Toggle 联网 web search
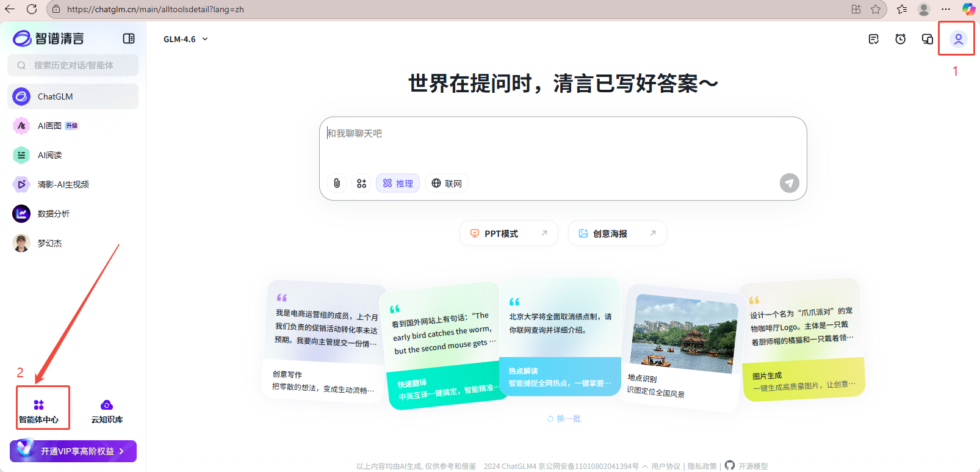 [447, 183]
